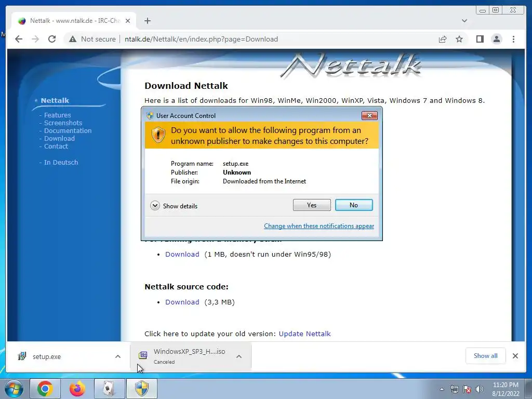Click the Yes button in User Account Control
Image resolution: width=532 pixels, height=399 pixels.
tap(312, 205)
